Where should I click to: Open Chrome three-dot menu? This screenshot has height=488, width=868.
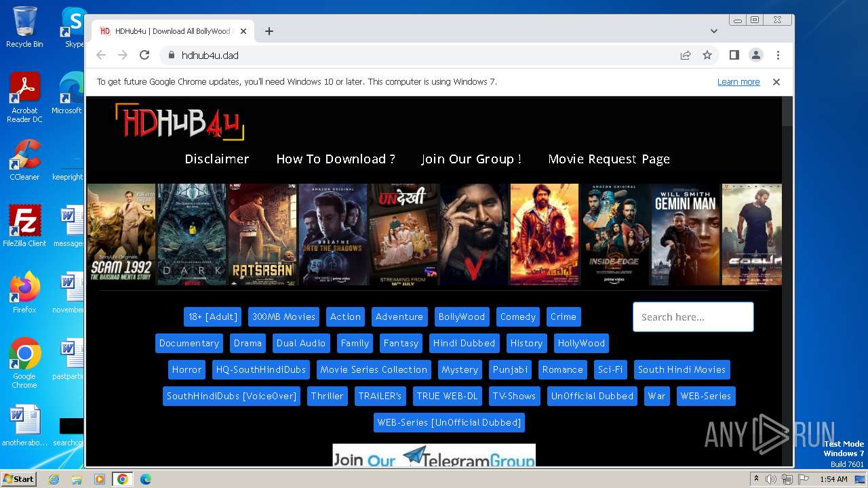point(778,55)
